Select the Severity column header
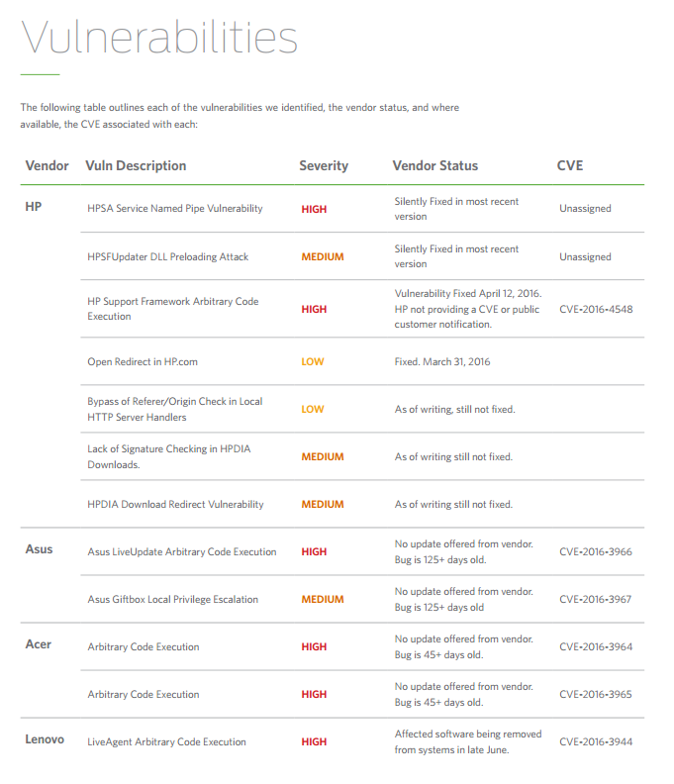The image size is (674, 784). (x=324, y=165)
